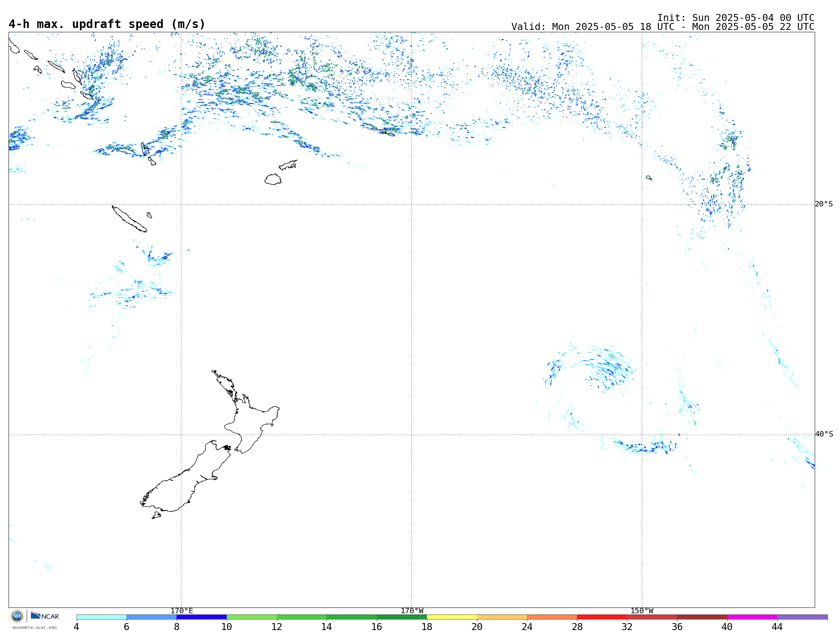Image resolution: width=840 pixels, height=632 pixels.
Task: Click the small Tahiti island outline
Action: point(649,178)
